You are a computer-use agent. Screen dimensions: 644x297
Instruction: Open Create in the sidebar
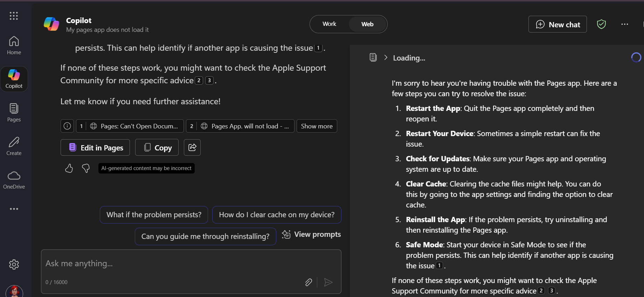pos(14,146)
